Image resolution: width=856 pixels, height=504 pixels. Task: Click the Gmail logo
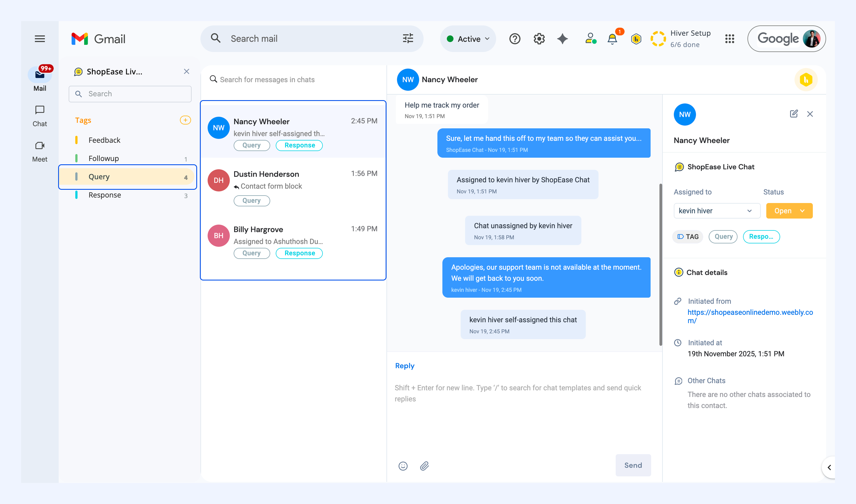click(x=99, y=39)
